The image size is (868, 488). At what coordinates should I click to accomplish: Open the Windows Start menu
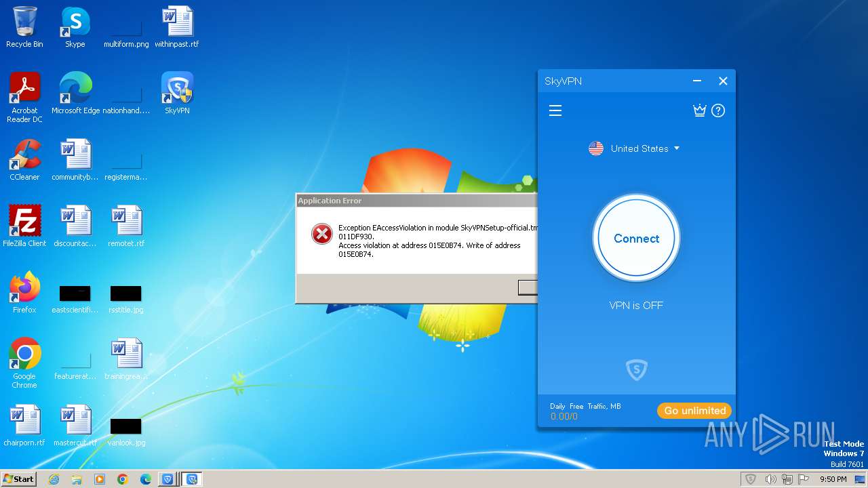(19, 479)
